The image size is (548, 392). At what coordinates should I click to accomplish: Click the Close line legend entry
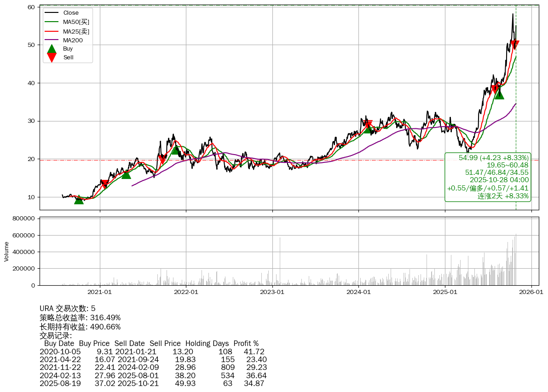coord(71,13)
